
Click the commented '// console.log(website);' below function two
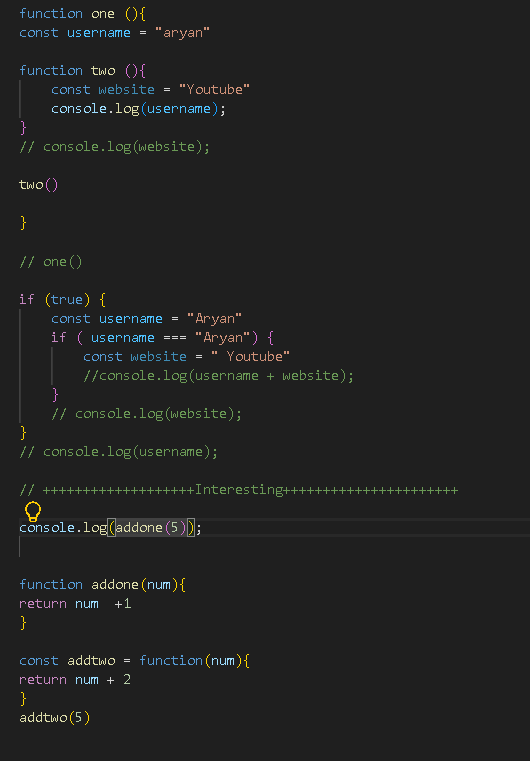(115, 147)
